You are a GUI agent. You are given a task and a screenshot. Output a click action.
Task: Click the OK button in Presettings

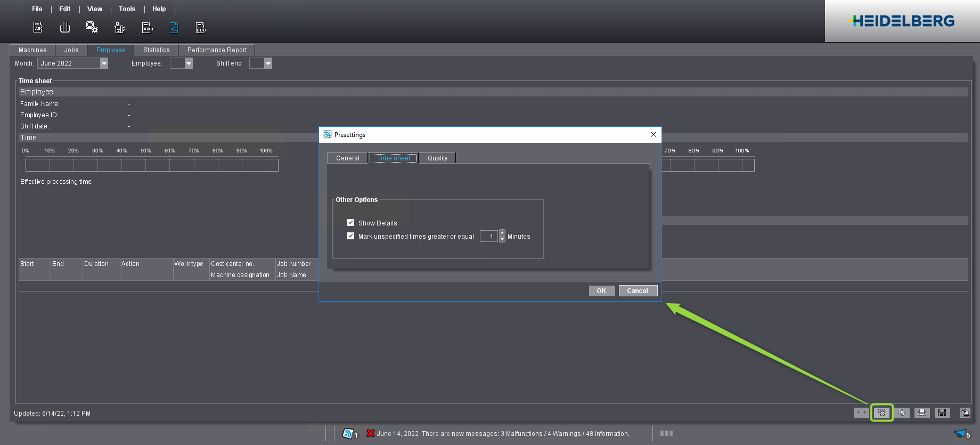601,291
